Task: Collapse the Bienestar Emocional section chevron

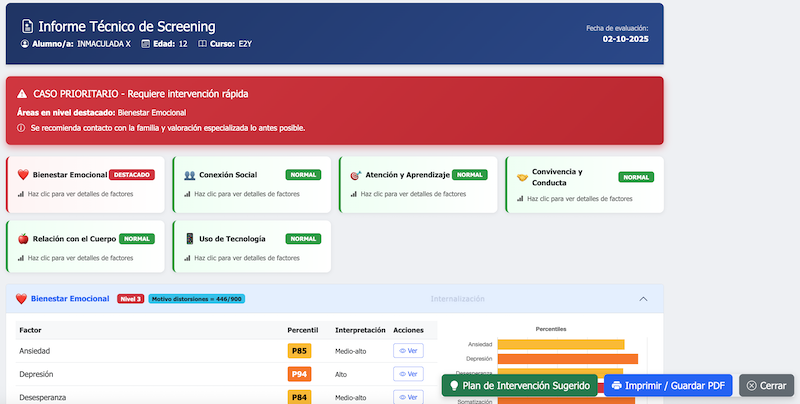Action: pos(643,299)
